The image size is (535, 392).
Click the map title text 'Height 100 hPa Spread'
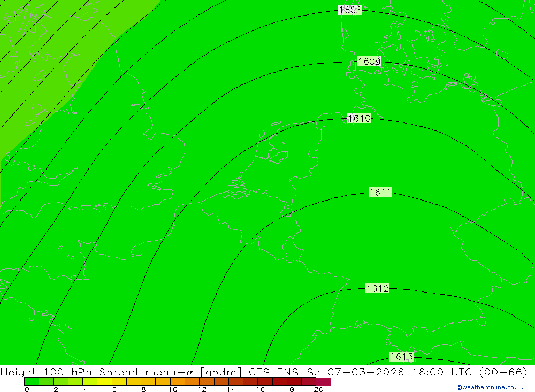pyautogui.click(x=69, y=372)
